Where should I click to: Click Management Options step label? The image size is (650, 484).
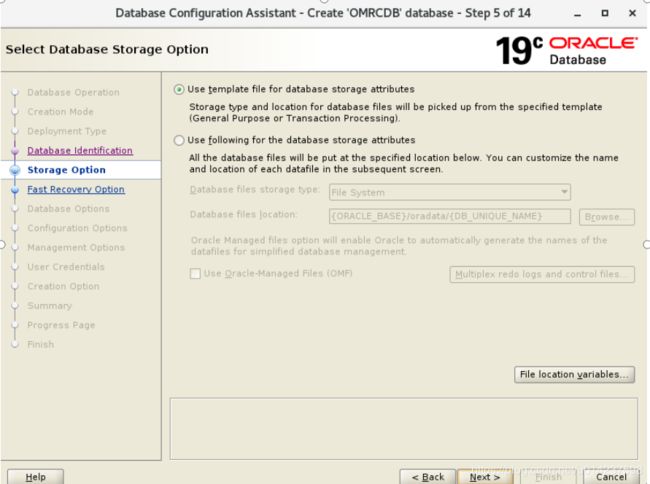pyautogui.click(x=76, y=248)
